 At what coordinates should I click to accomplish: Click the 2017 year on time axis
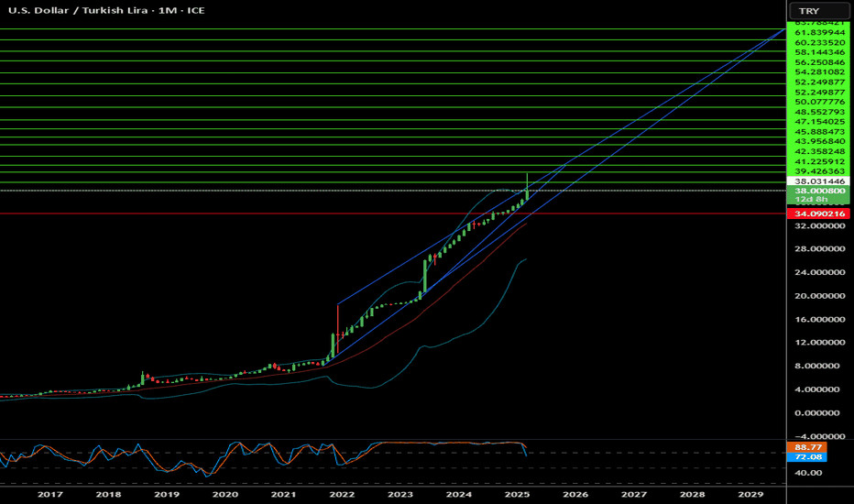[49, 494]
